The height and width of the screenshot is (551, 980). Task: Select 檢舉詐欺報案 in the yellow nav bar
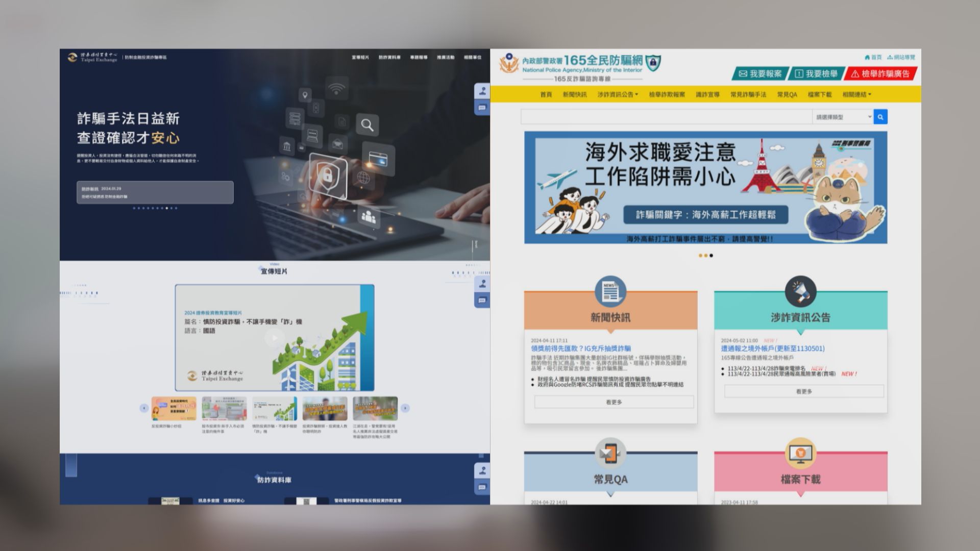pyautogui.click(x=667, y=94)
